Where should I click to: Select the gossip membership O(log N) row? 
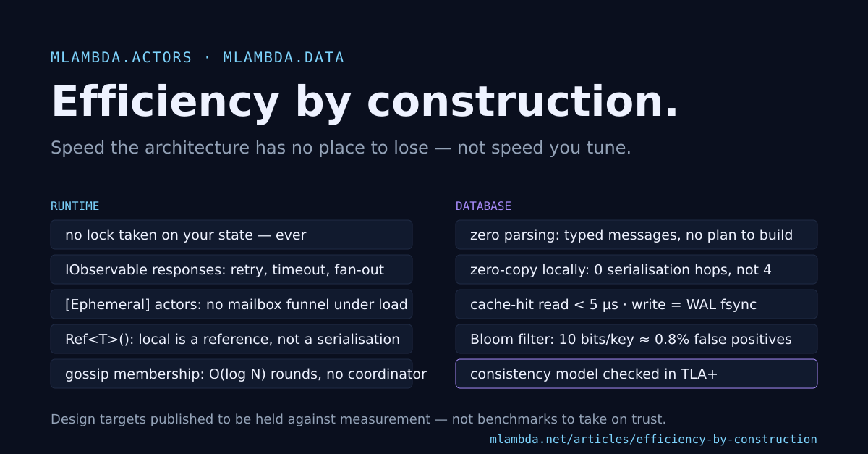[231, 374]
